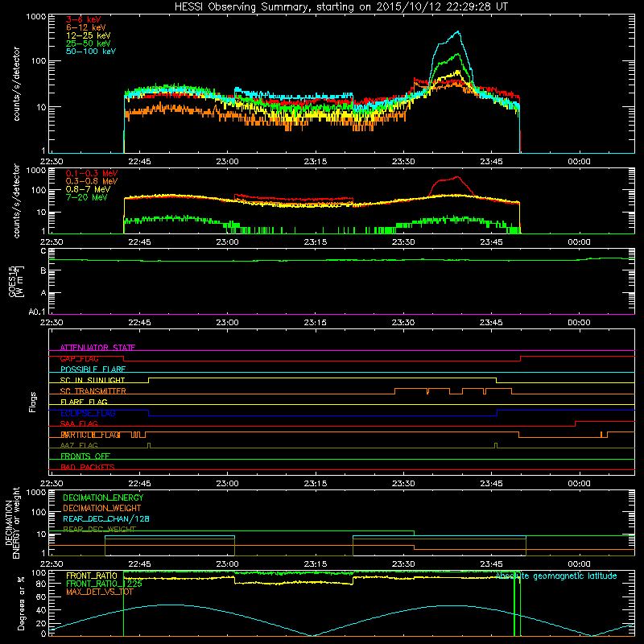Click the A0.1 tick label on GOES axis
Screen dimensions: 644x644
coord(37,312)
